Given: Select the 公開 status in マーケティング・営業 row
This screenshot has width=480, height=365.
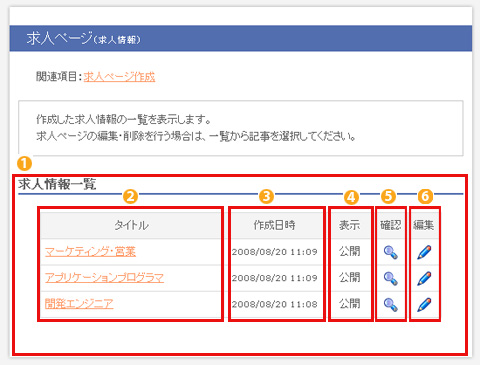Looking at the screenshot, I should 350,251.
